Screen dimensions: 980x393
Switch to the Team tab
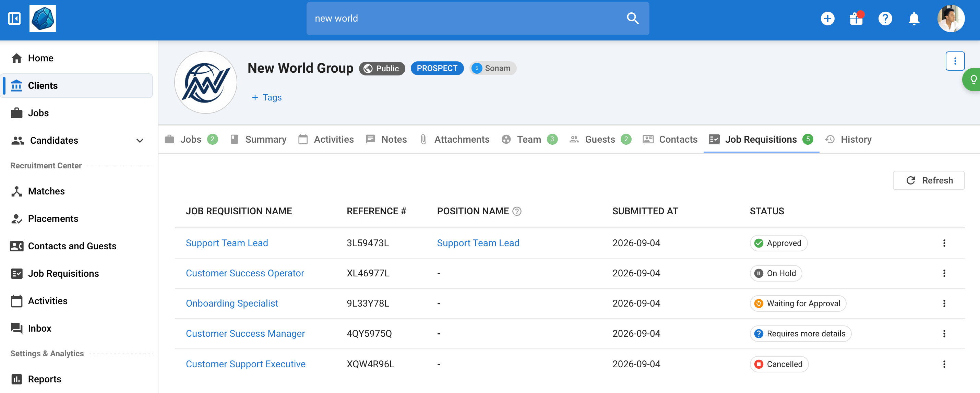(x=529, y=139)
